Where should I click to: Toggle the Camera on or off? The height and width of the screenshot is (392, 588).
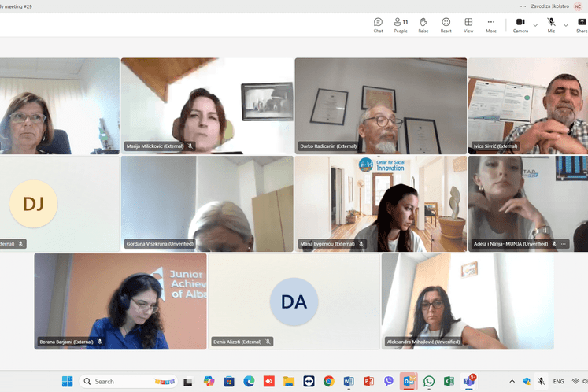pos(520,25)
